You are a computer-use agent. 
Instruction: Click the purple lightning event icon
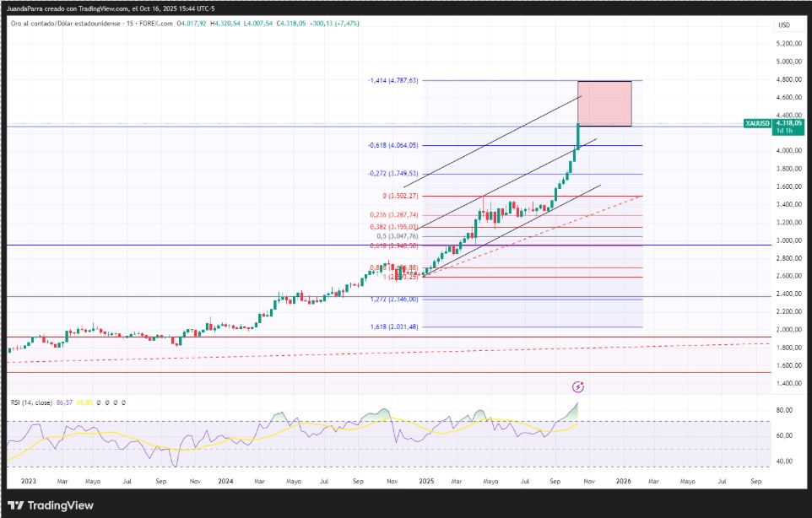[x=578, y=387]
